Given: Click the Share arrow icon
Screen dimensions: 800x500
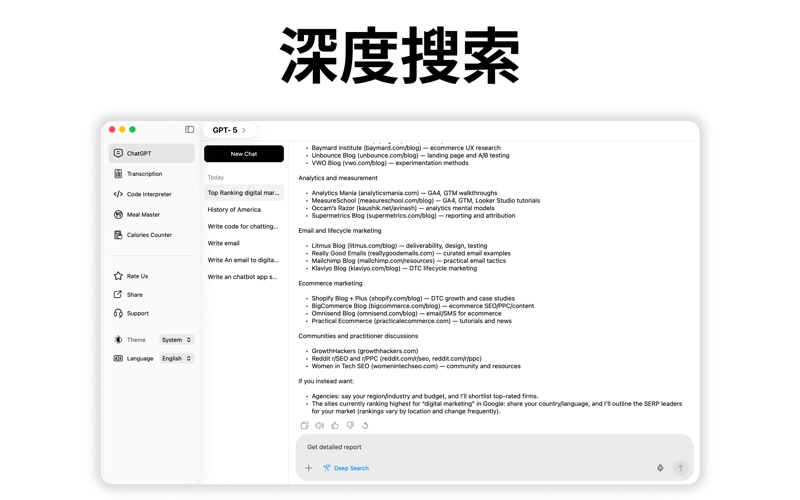Looking at the screenshot, I should [x=118, y=294].
